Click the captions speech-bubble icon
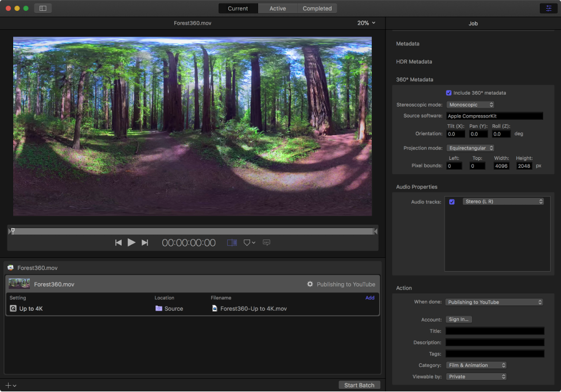 coord(267,242)
